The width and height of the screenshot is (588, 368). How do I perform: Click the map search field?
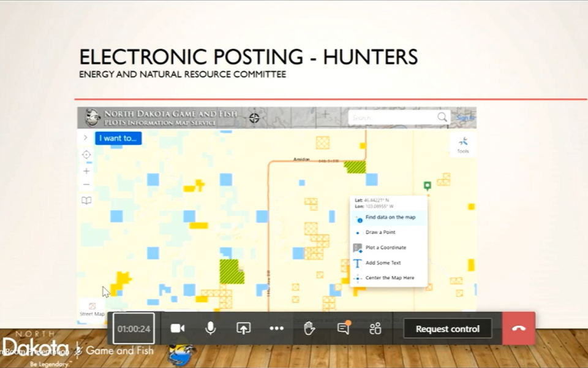click(x=392, y=117)
